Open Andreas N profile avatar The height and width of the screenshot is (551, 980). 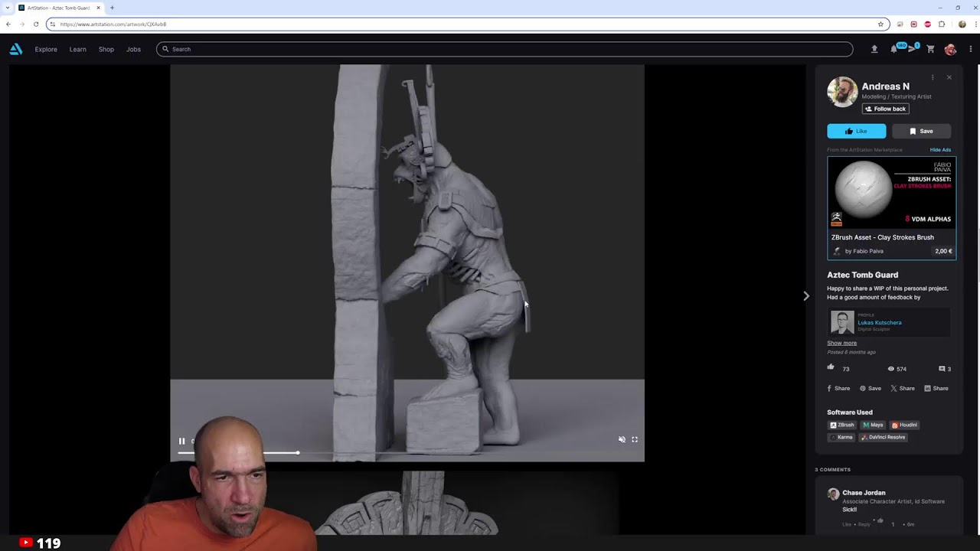pos(842,92)
